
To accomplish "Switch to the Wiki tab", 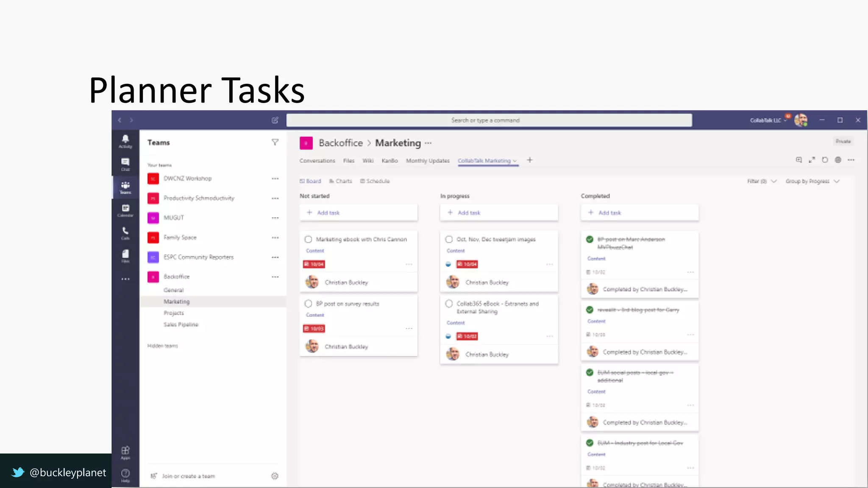I will coord(368,161).
